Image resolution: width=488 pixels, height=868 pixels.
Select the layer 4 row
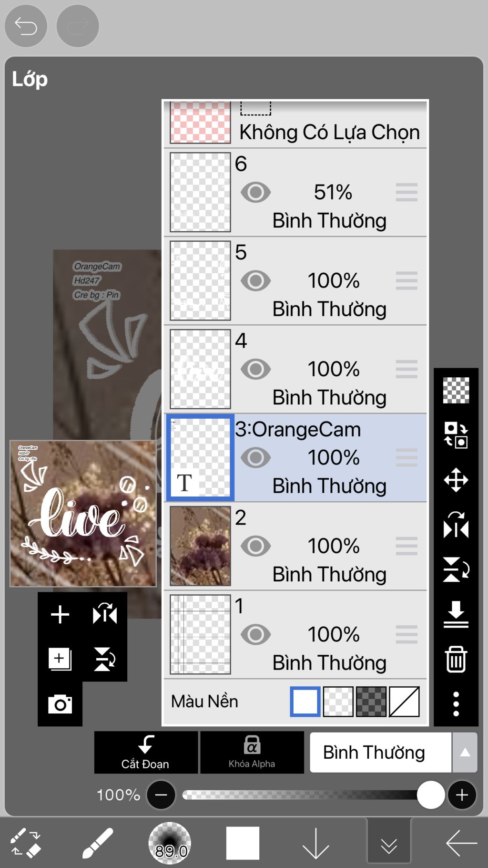[x=295, y=369]
